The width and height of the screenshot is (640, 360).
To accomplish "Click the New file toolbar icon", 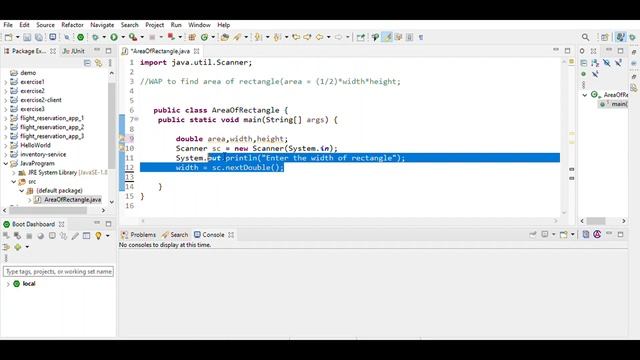I will click(8, 37).
